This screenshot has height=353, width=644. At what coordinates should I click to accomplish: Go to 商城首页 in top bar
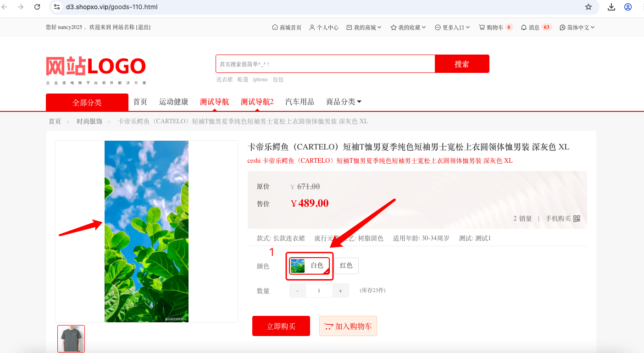(x=287, y=28)
